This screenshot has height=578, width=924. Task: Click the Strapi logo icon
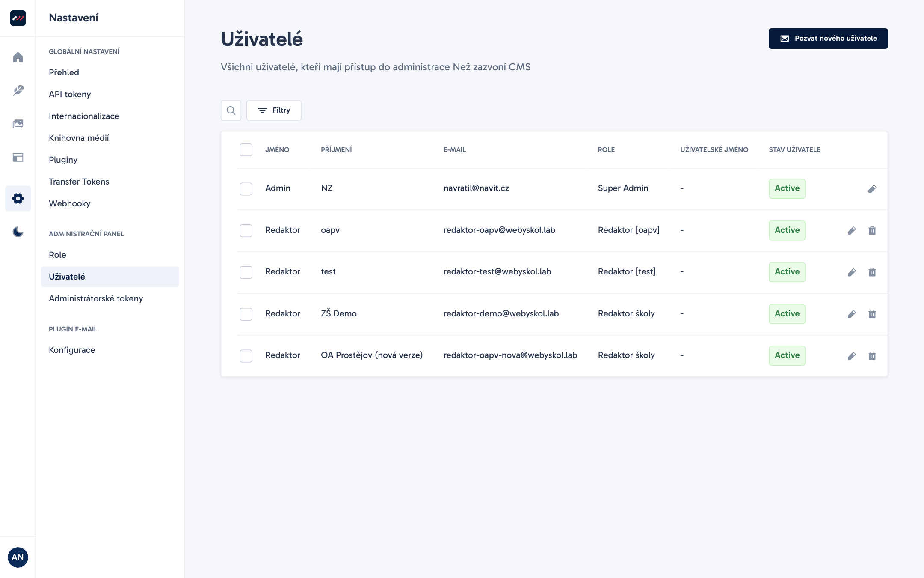click(x=18, y=18)
